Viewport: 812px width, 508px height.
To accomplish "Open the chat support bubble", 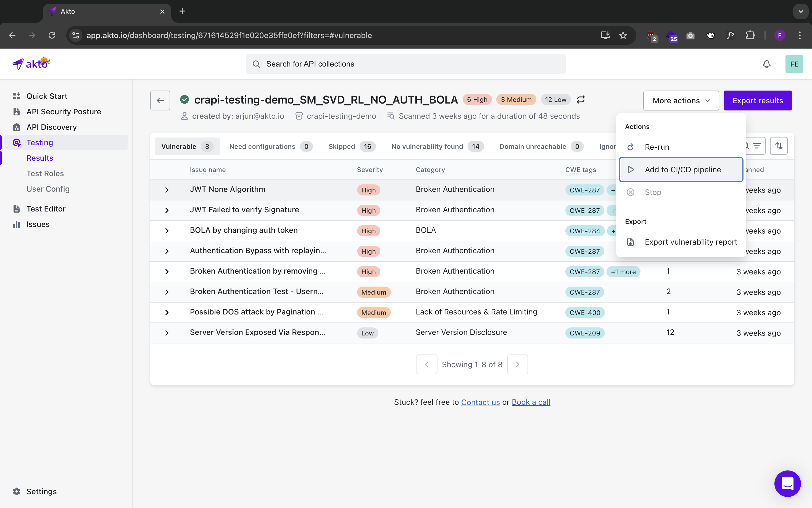I will [x=787, y=483].
